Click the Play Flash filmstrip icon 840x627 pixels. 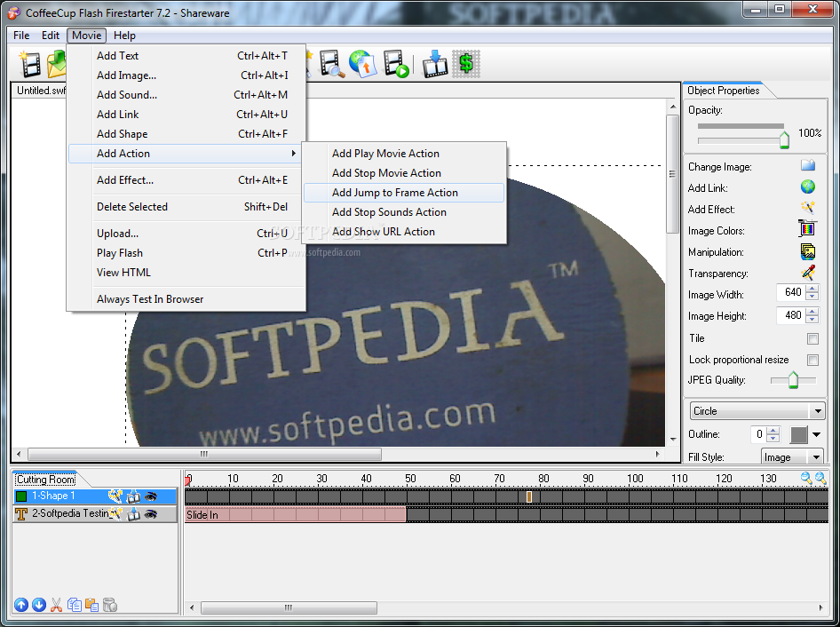coord(396,64)
